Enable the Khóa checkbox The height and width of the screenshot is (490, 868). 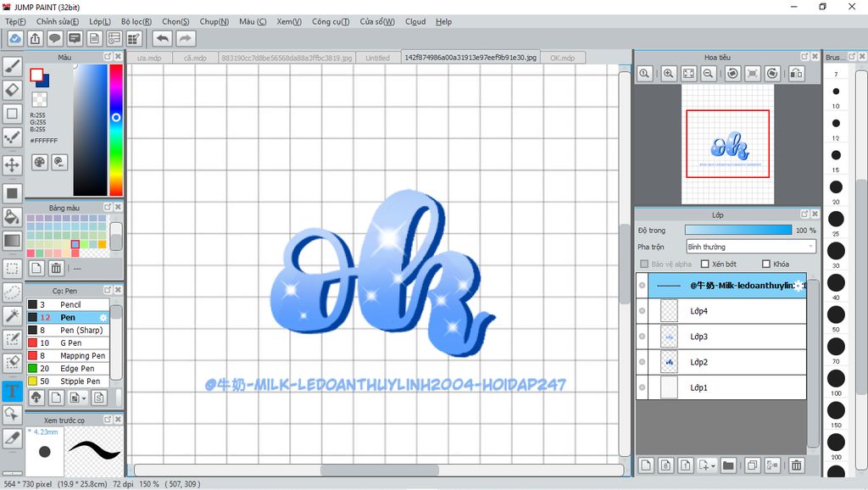coord(766,264)
